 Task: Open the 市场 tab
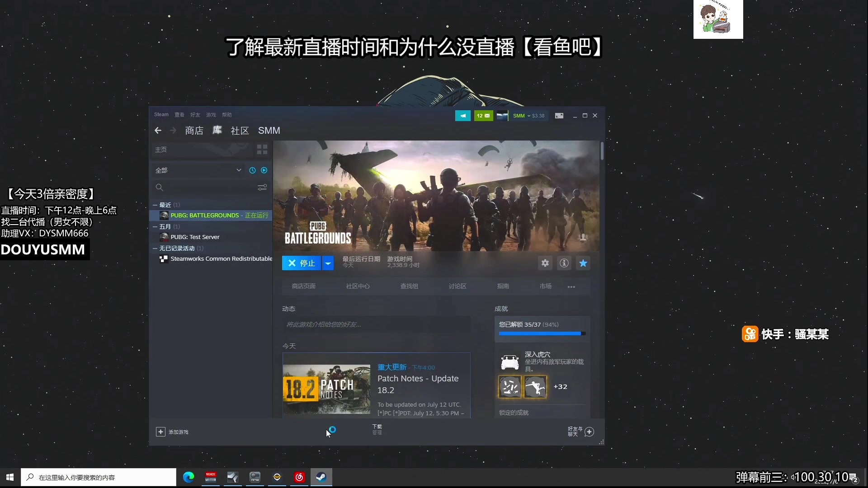[545, 286]
